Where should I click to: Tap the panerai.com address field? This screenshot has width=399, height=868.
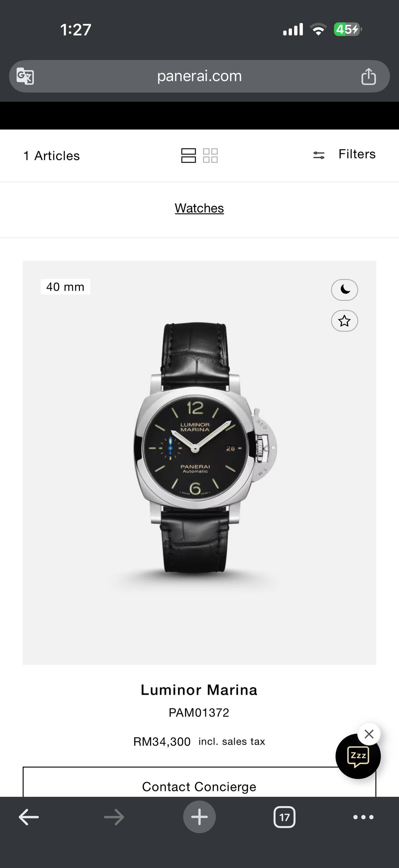tap(199, 76)
